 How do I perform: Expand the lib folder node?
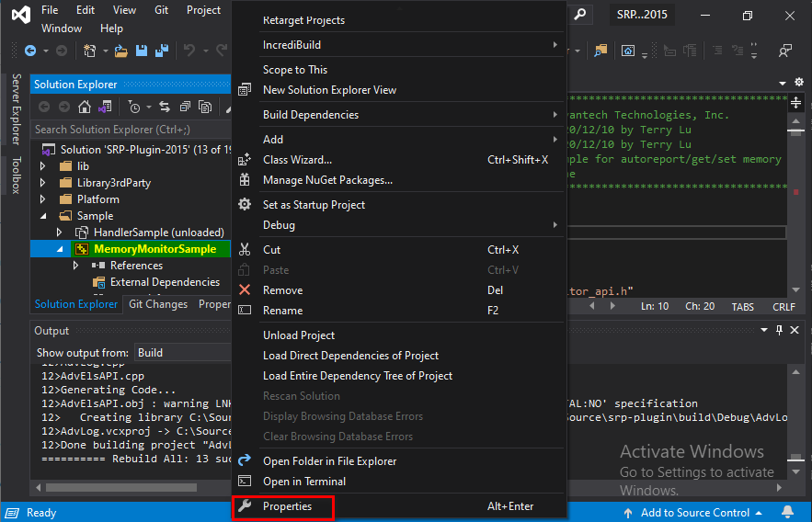tap(43, 166)
